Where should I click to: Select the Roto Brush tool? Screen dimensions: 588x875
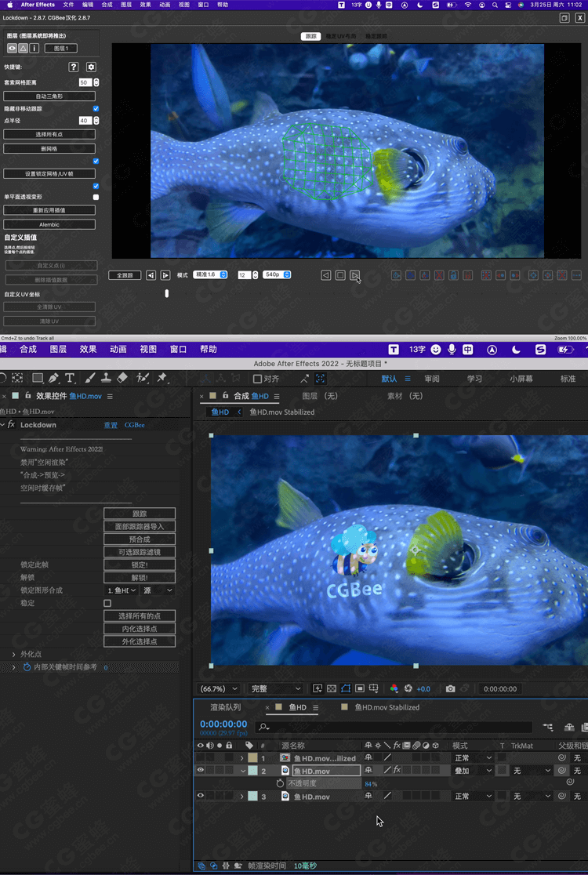(142, 379)
